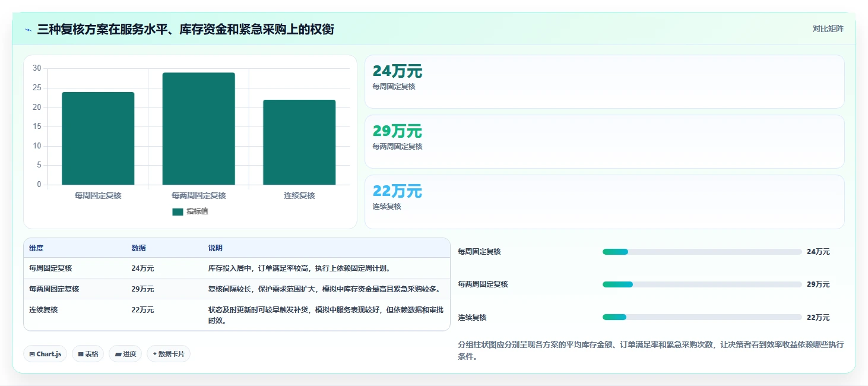Select the 每两周固定复核 table cell

tap(54, 289)
